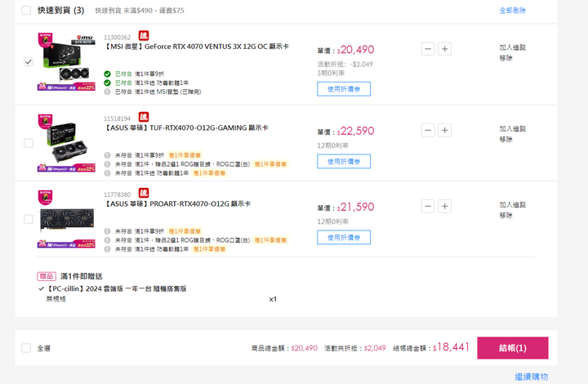Open ASUS PROART-RTX4070-O12G product title

click(x=177, y=204)
